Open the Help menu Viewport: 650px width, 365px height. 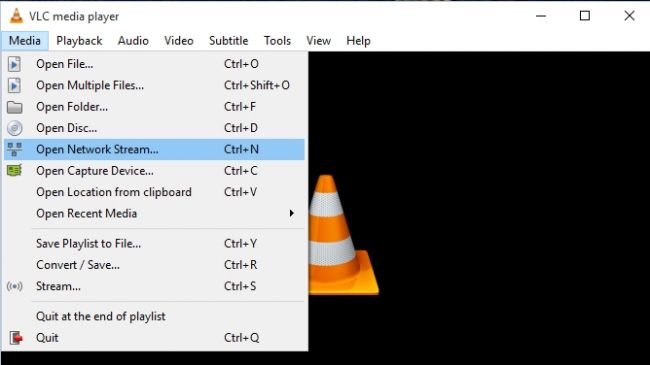[x=358, y=41]
